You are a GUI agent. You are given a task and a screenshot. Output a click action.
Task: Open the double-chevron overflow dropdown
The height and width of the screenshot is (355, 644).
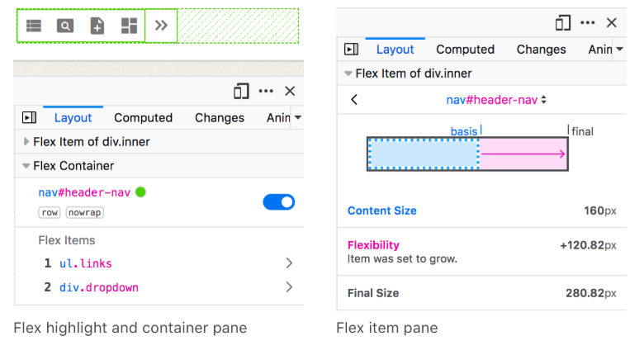(x=161, y=26)
